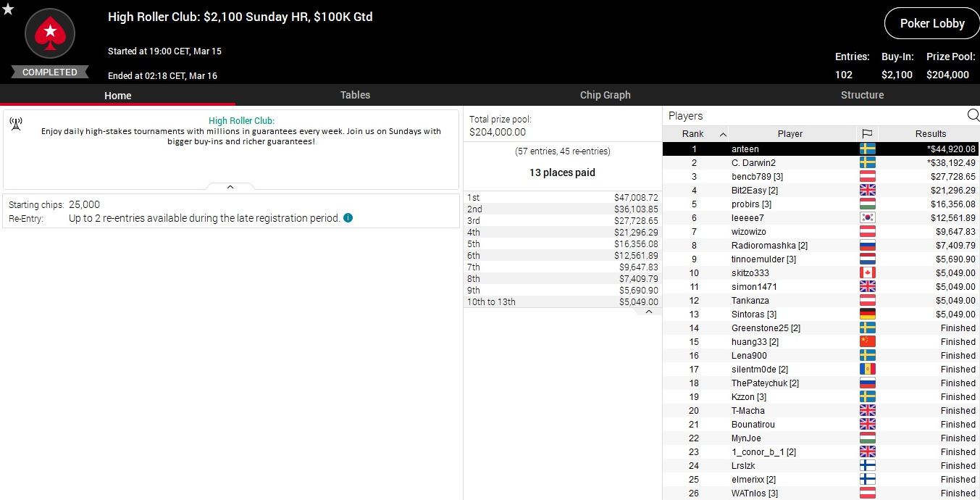980x500 pixels.
Task: Select player C. Darwin2 row
Action: (x=753, y=163)
